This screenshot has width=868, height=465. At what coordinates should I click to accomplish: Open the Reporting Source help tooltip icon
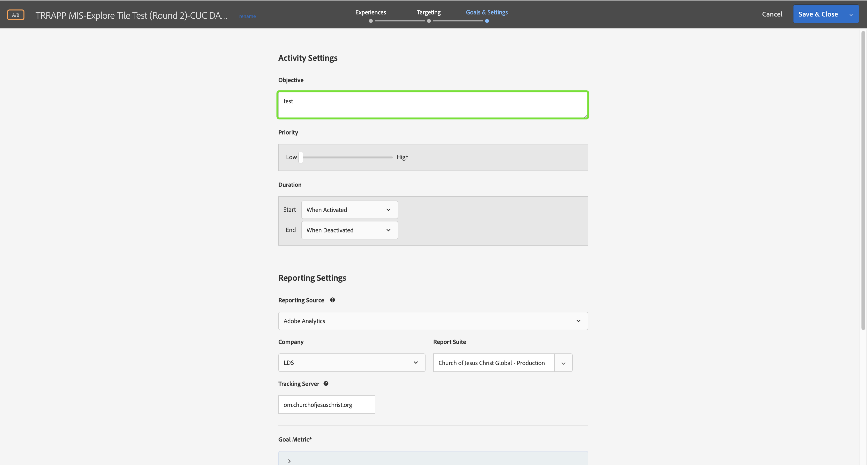332,300
